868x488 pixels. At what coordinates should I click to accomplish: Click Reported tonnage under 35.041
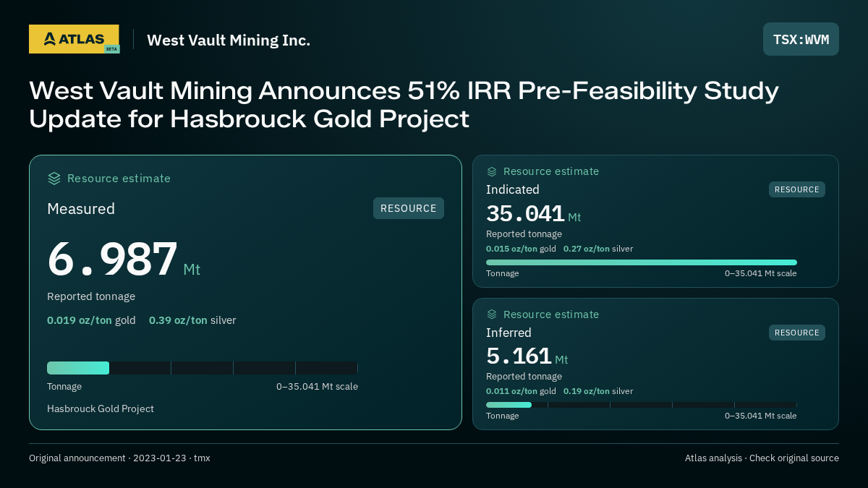point(524,234)
